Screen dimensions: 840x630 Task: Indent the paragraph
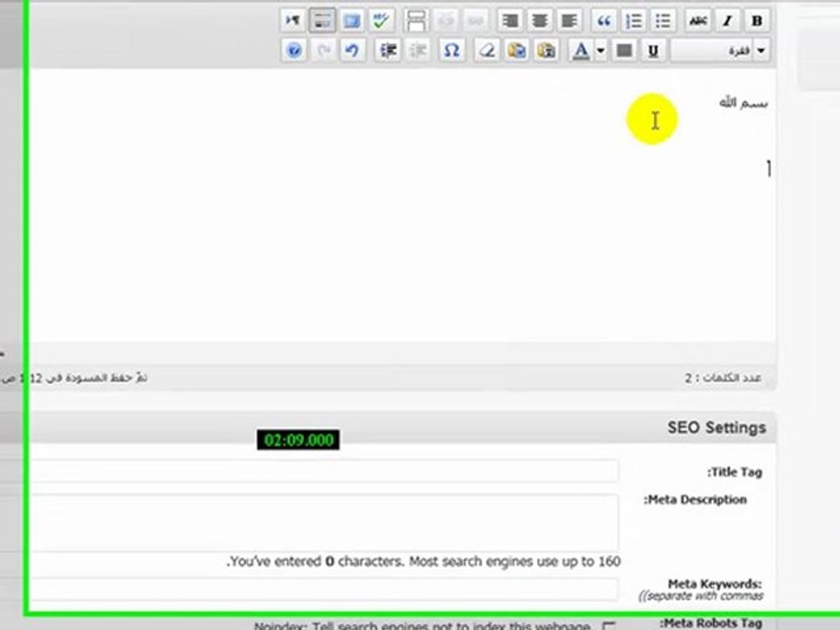(x=388, y=51)
